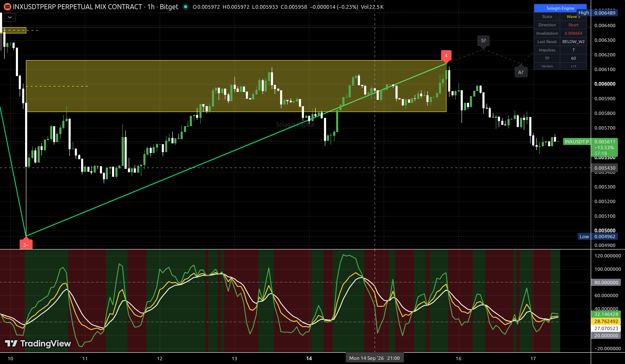Click the High 0.006489 price label
The height and width of the screenshot is (364, 625).
[x=597, y=13]
